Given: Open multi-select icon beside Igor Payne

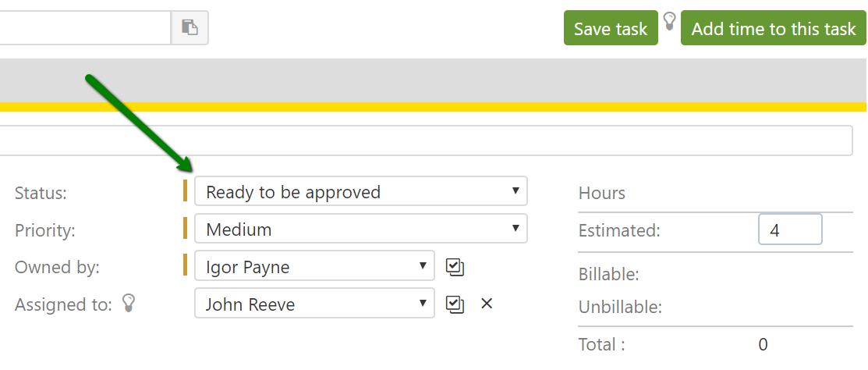Looking at the screenshot, I should [455, 267].
